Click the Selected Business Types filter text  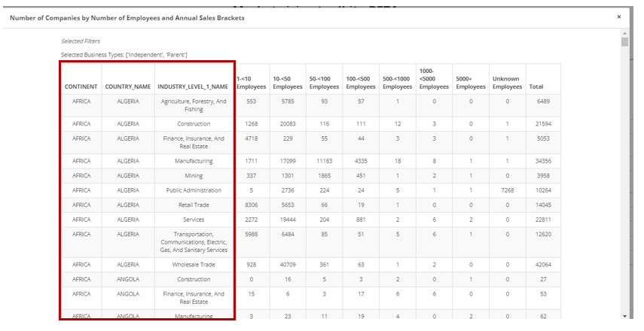tap(124, 55)
